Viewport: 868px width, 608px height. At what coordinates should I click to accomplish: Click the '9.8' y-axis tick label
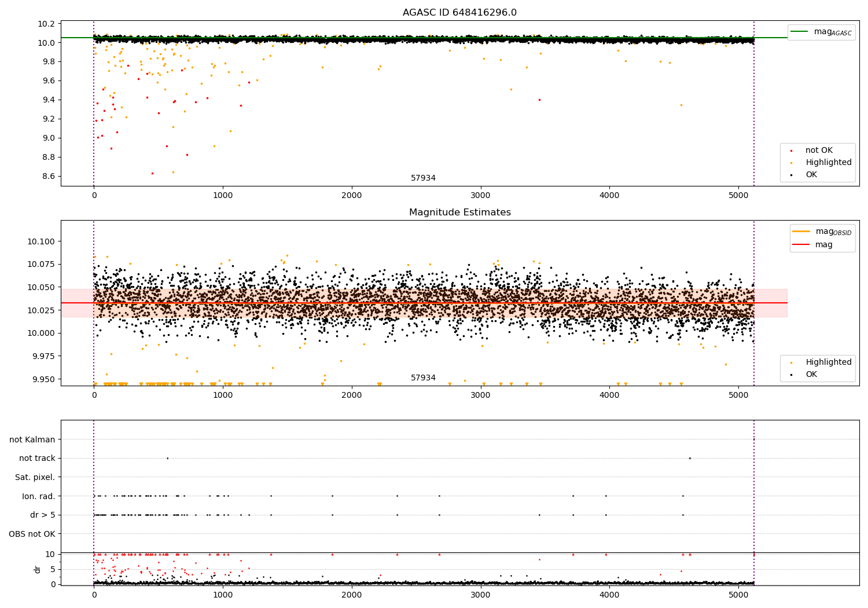pyautogui.click(x=49, y=62)
